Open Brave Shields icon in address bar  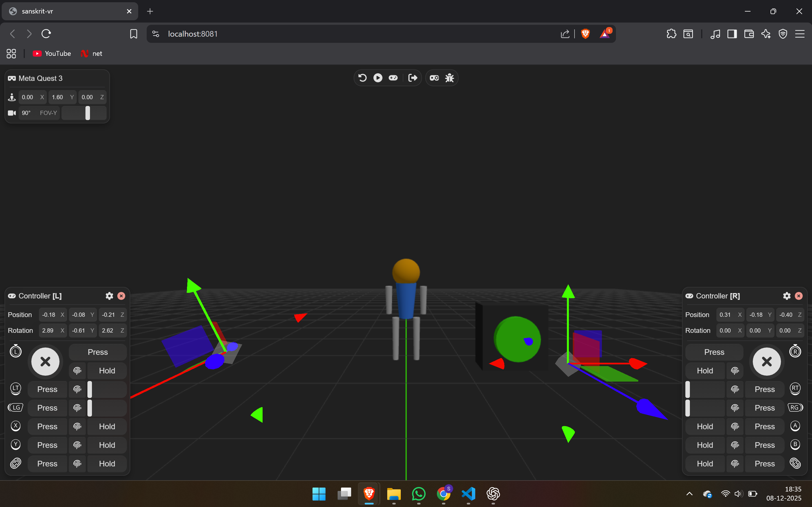(x=585, y=34)
